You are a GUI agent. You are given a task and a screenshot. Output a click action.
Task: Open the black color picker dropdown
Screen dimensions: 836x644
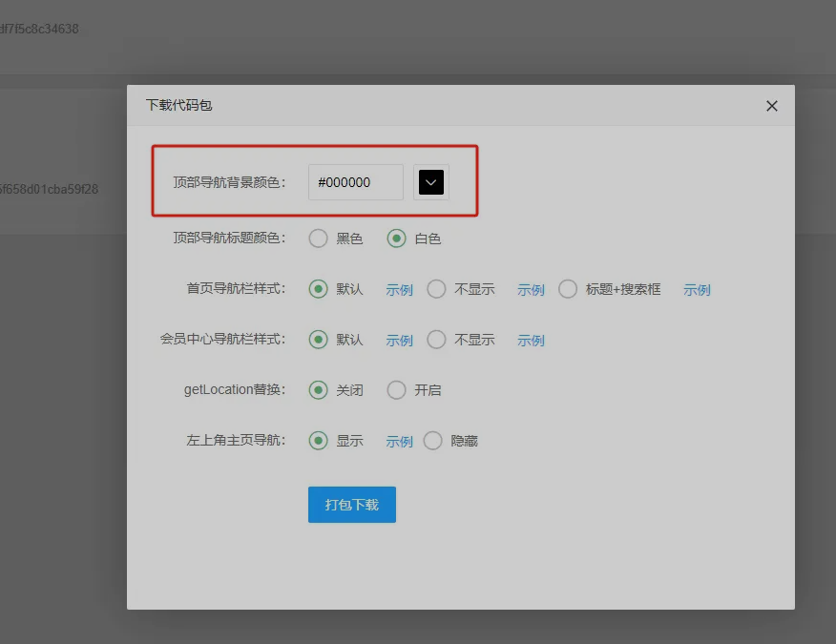430,182
